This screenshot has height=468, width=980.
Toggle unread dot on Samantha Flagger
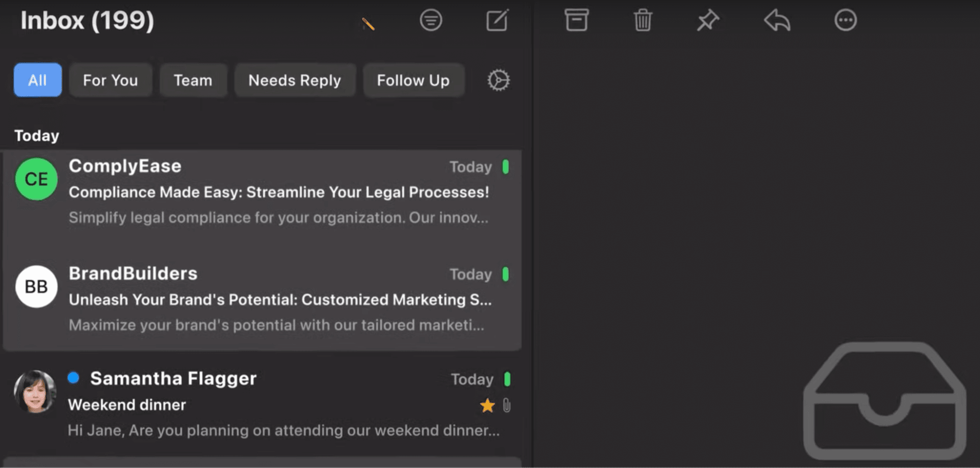[74, 377]
